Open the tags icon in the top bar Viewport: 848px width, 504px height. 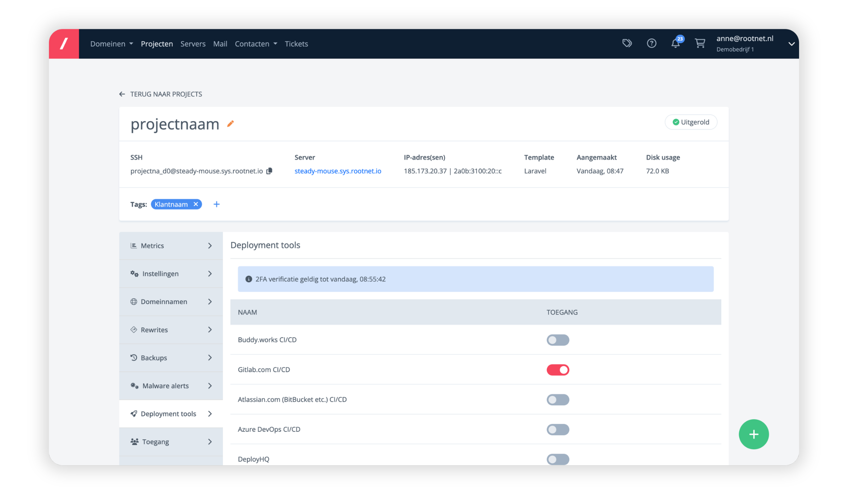(x=627, y=43)
